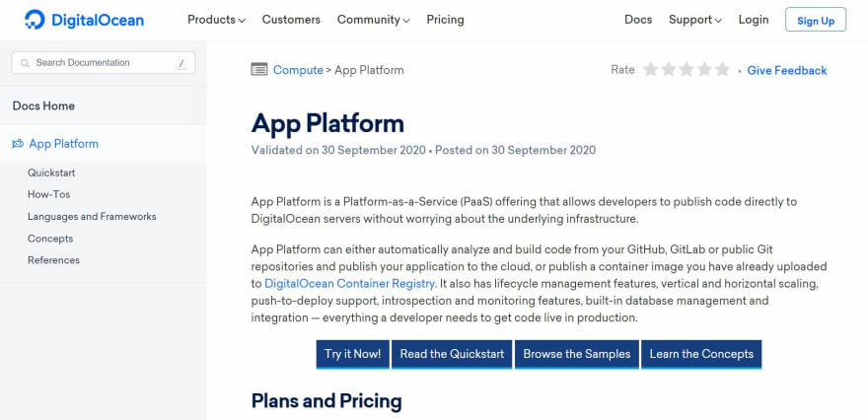The image size is (868, 420).
Task: Click the Try it Now! button
Action: [x=353, y=354]
